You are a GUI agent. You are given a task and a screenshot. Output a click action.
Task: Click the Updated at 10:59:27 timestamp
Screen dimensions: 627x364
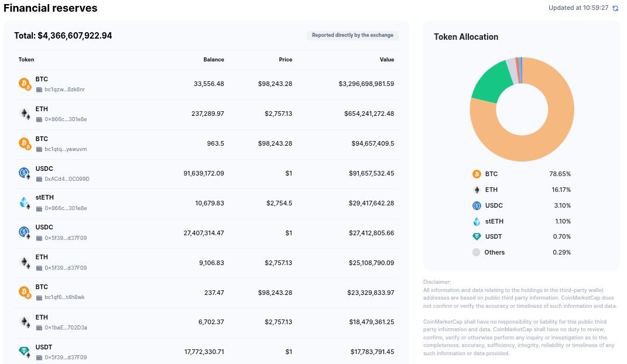[x=578, y=8]
